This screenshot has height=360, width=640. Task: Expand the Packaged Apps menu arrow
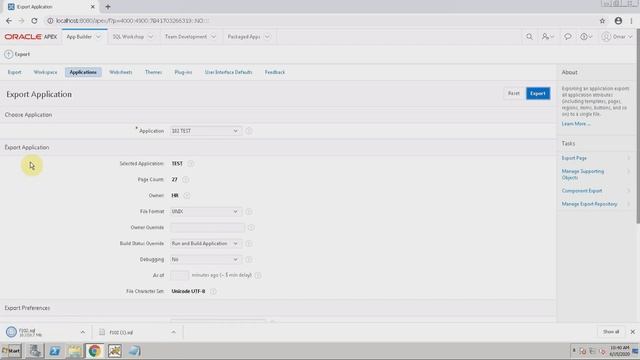[267, 37]
